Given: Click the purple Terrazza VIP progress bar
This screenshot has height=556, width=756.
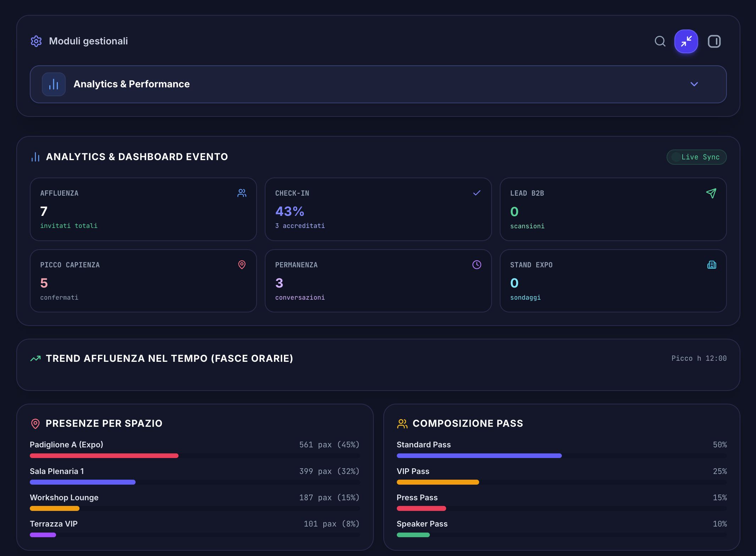Looking at the screenshot, I should [x=43, y=535].
